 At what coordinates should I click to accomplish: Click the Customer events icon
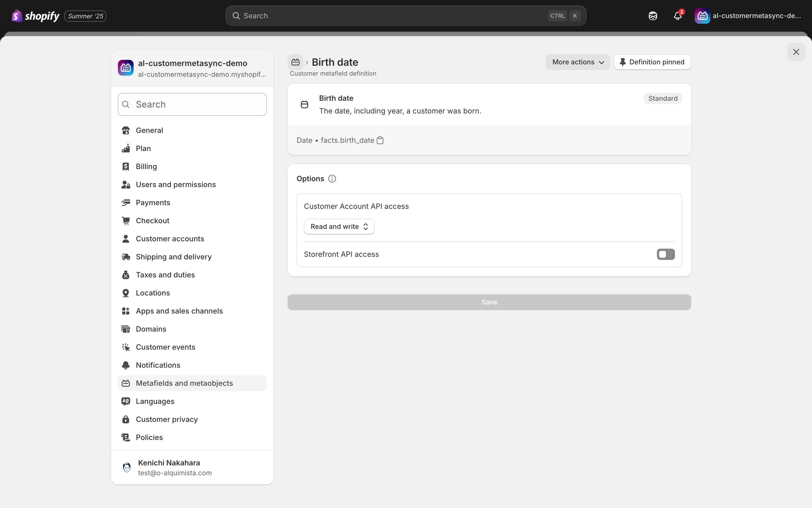126,347
